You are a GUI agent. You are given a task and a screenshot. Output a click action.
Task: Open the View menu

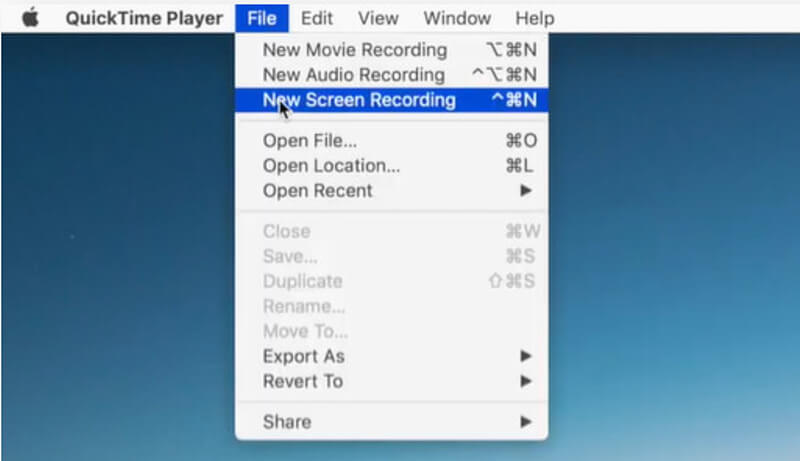(378, 18)
